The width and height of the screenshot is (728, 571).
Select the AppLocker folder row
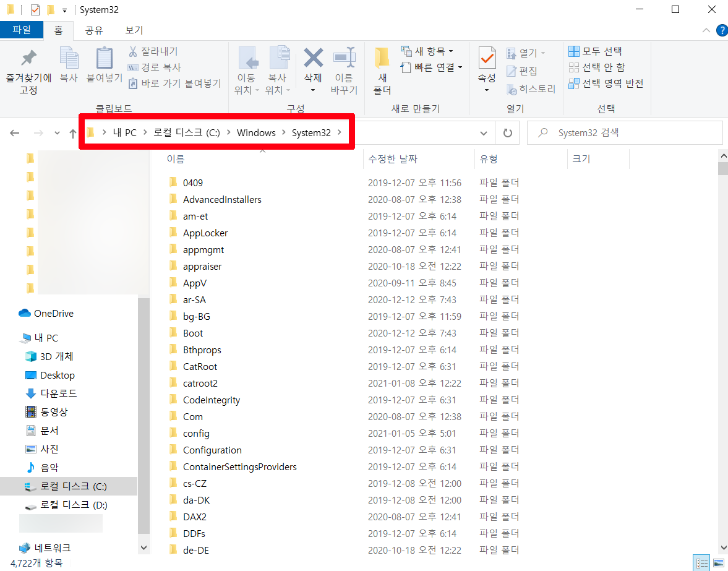[x=205, y=233]
